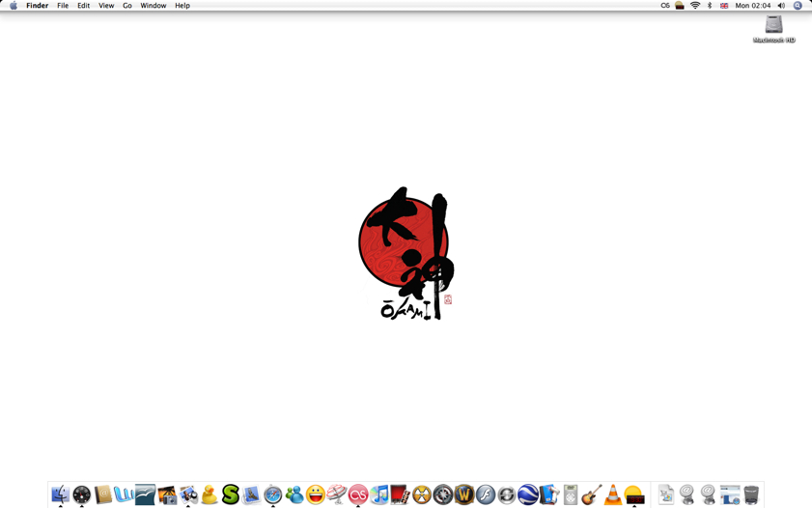This screenshot has width=812, height=508.
Task: Click the sun clock menu bar icon
Action: [680, 6]
